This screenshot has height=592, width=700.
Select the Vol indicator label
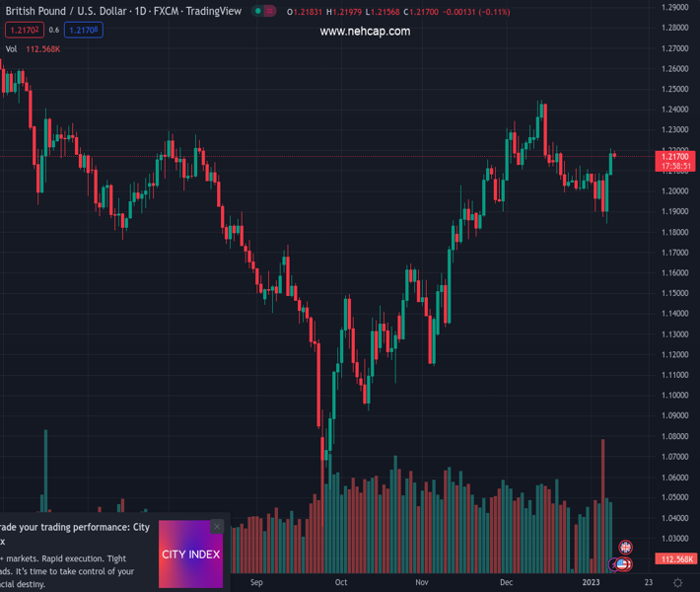click(x=11, y=48)
